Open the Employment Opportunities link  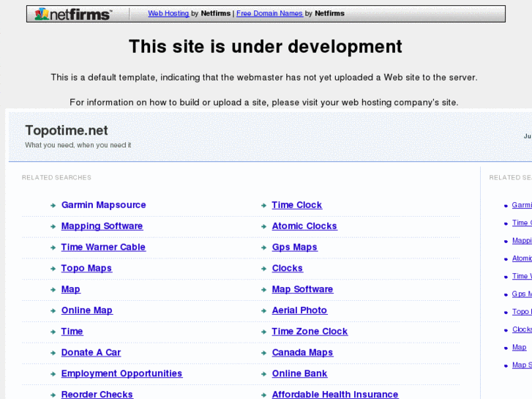click(121, 373)
